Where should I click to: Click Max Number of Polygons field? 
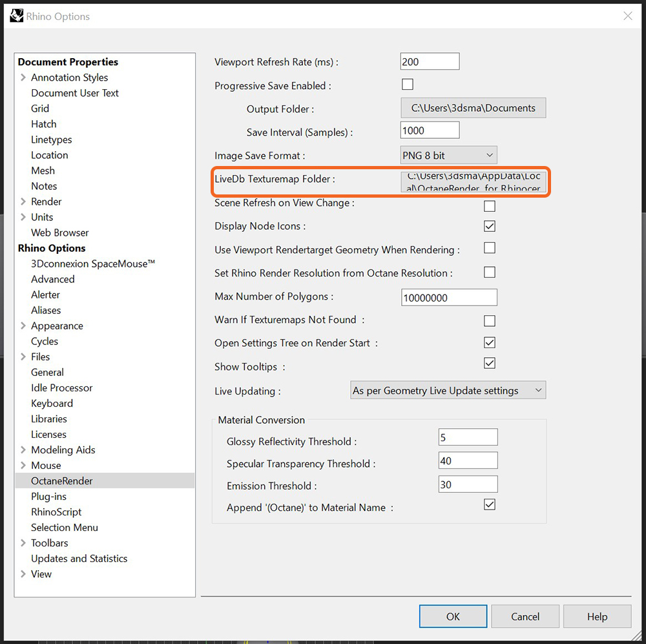point(449,298)
